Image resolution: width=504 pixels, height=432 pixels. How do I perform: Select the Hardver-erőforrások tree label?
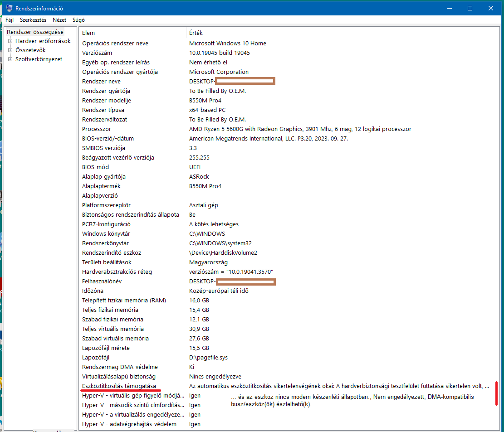43,41
